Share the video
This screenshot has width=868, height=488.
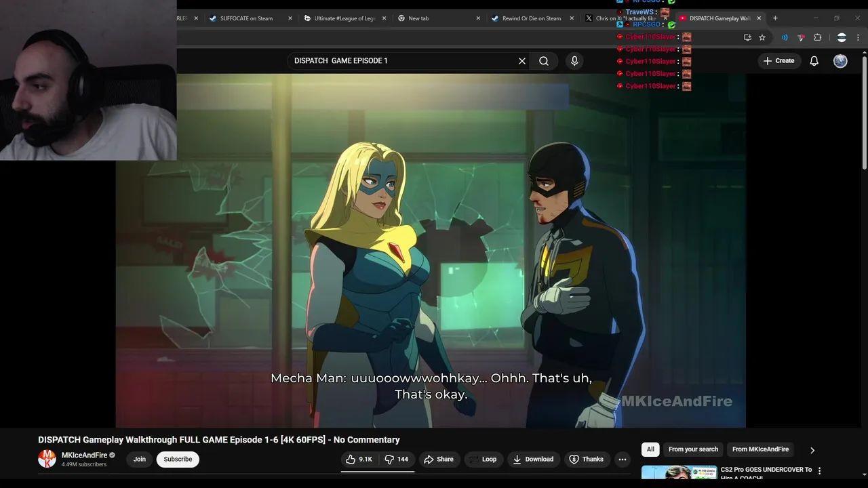pyautogui.click(x=439, y=460)
